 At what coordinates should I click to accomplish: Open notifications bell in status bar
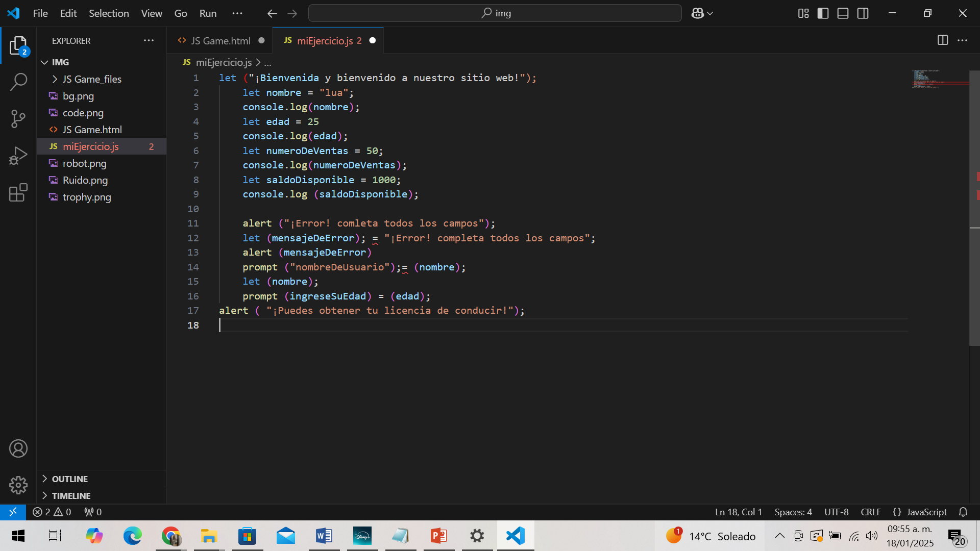click(x=963, y=512)
